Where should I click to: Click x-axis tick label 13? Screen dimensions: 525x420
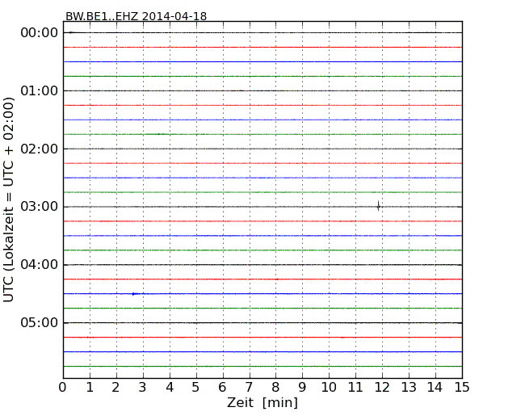coord(409,387)
